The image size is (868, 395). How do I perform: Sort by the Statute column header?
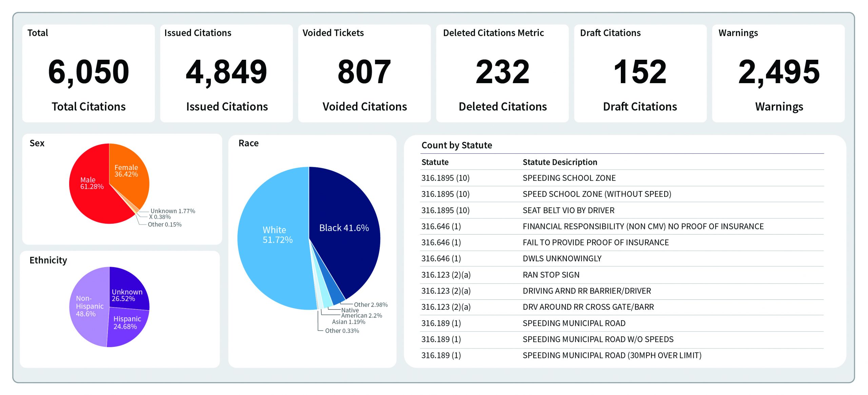click(x=434, y=162)
